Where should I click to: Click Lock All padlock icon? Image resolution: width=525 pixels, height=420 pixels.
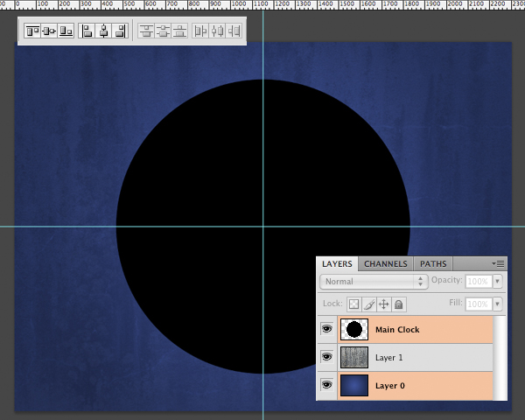pyautogui.click(x=398, y=304)
